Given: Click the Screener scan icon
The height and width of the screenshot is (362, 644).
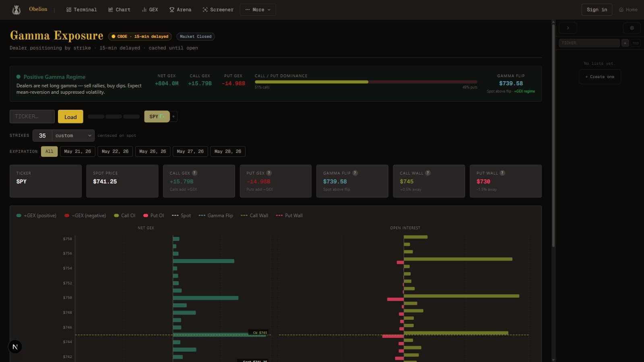Looking at the screenshot, I should point(205,10).
